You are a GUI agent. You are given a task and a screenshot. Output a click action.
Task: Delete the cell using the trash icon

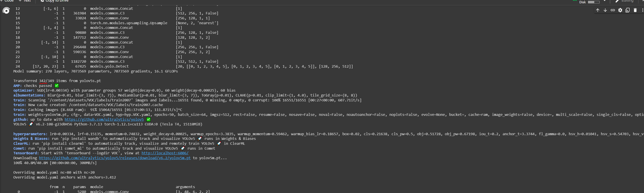coord(635,10)
